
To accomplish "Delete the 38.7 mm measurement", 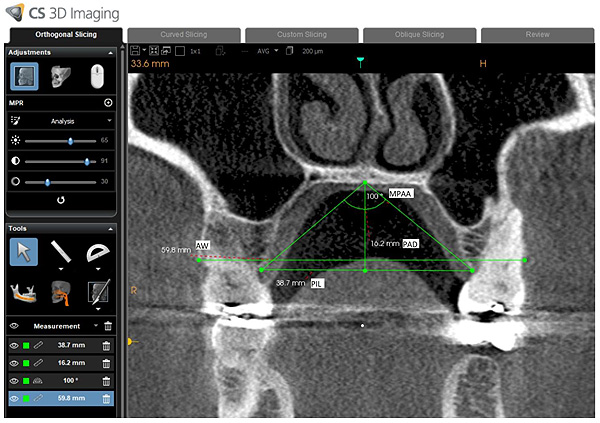I will [107, 344].
